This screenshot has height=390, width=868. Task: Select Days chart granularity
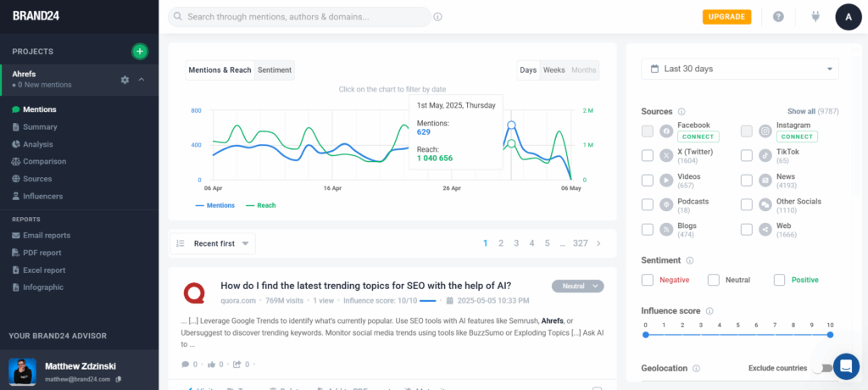pos(528,70)
